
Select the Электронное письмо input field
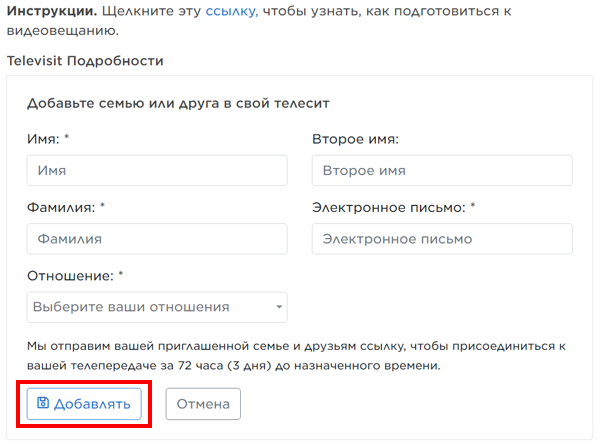442,239
